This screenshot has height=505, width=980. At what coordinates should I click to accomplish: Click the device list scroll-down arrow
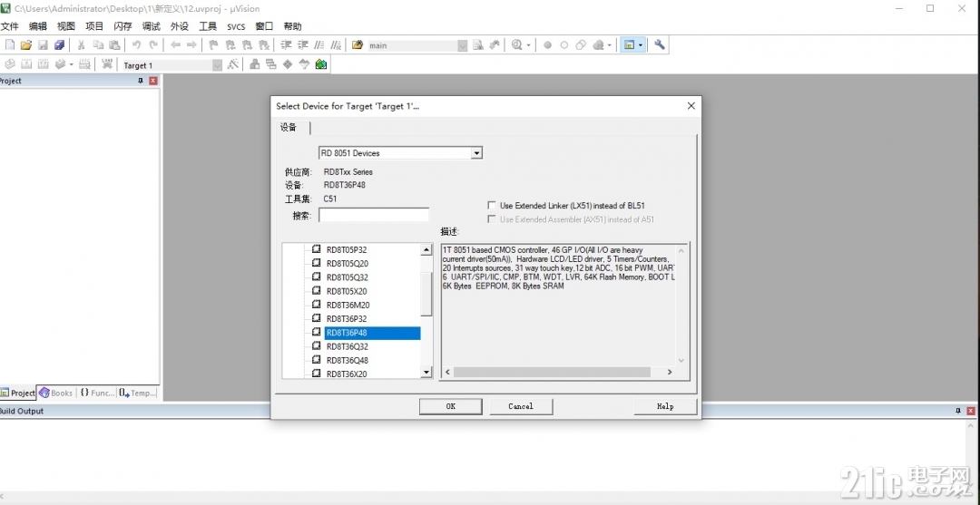click(426, 373)
